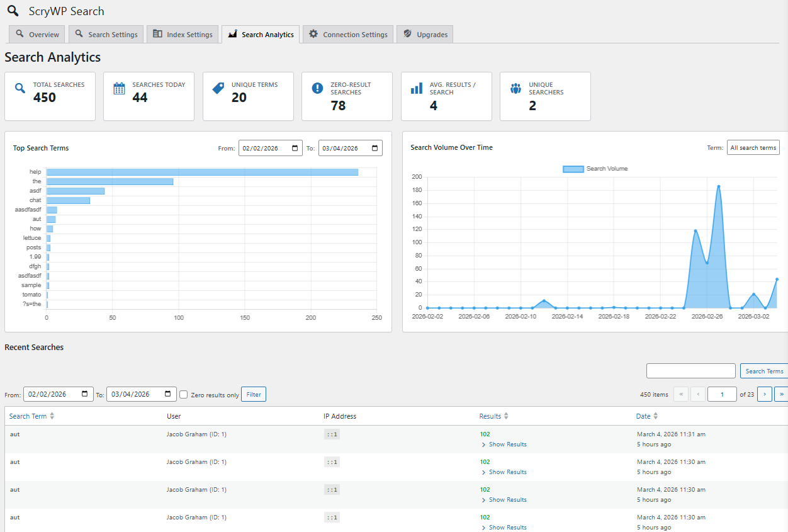
Task: Sort table by Search Term column arrows
Action: click(x=52, y=416)
